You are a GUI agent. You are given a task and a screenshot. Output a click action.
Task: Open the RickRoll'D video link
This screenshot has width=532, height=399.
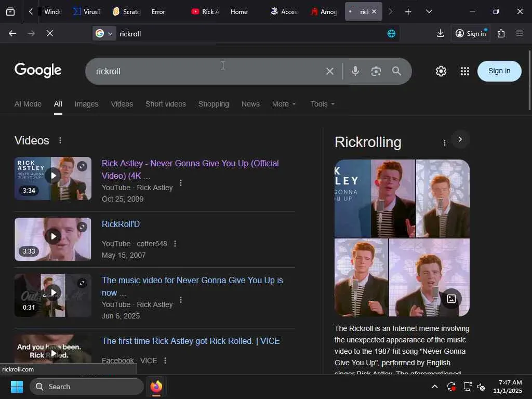121,224
